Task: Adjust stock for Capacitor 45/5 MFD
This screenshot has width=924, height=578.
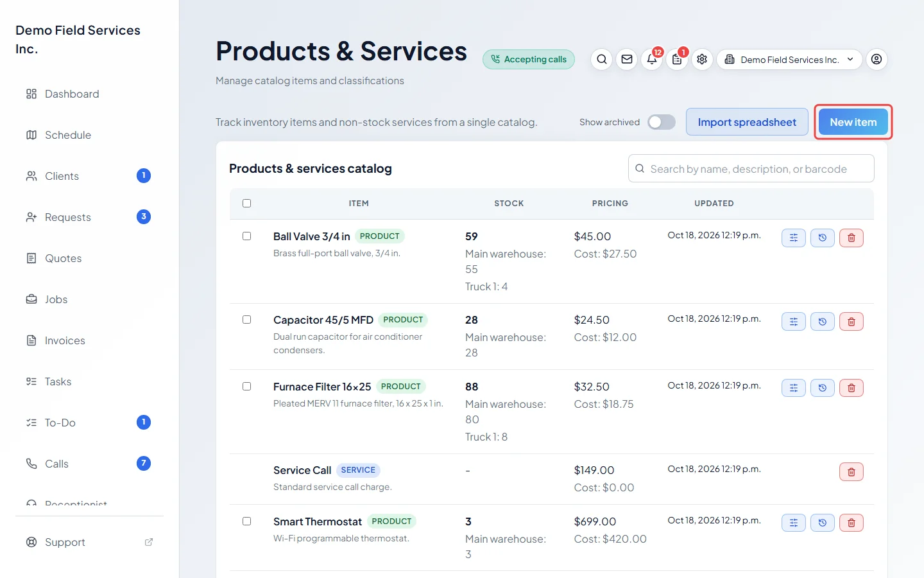Action: [794, 322]
